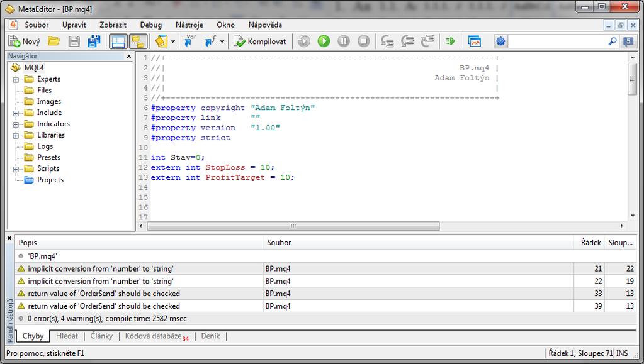
Task: Switch to the Deník tab
Action: (x=211, y=336)
